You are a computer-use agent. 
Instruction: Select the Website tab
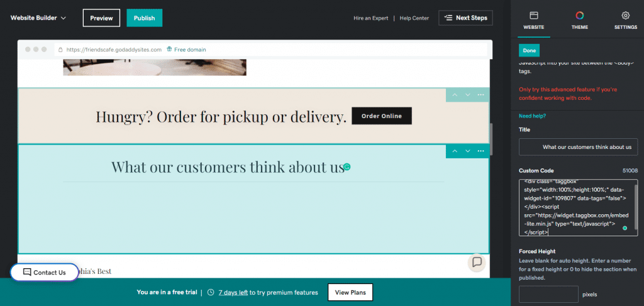click(533, 20)
